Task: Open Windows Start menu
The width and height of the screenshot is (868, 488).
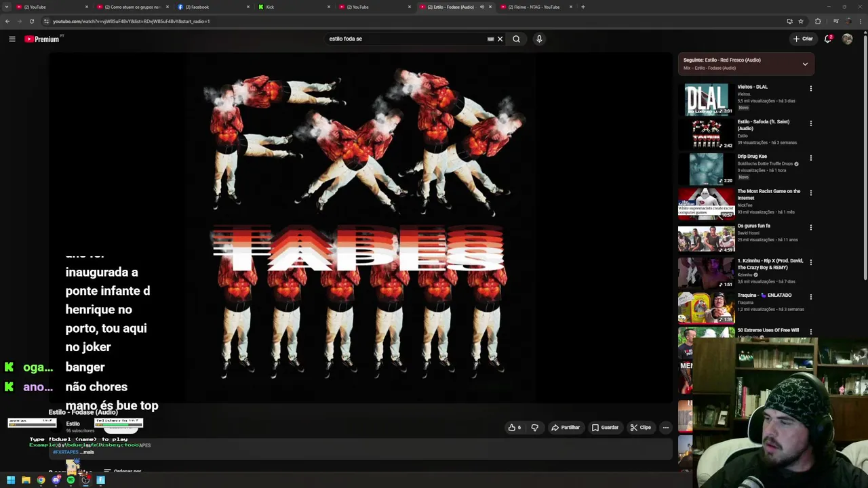Action: point(11,480)
